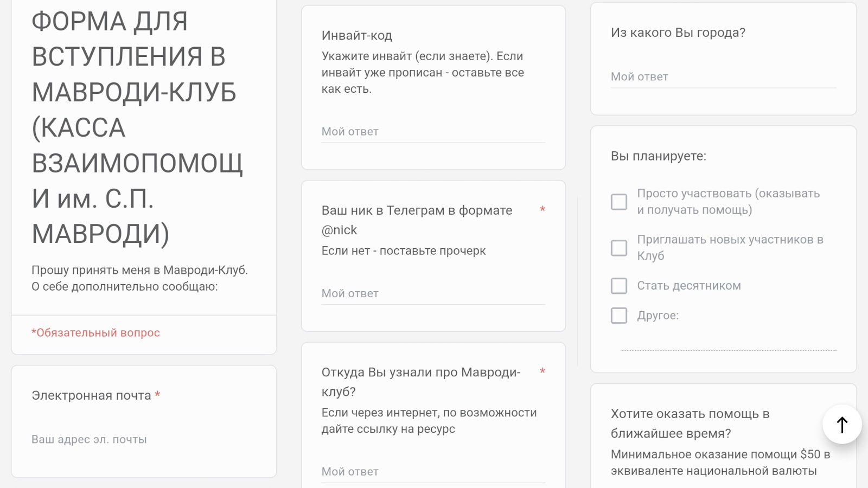Image resolution: width=868 pixels, height=488 pixels.
Task: Click 'Прошу принять меня в Мавроди-Клуб' description
Action: point(139,278)
